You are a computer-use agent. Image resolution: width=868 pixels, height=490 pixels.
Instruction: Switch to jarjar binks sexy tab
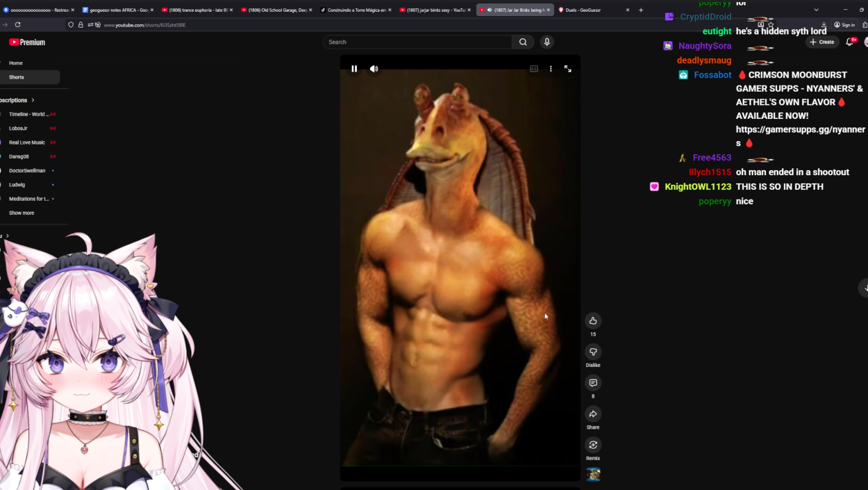point(435,10)
